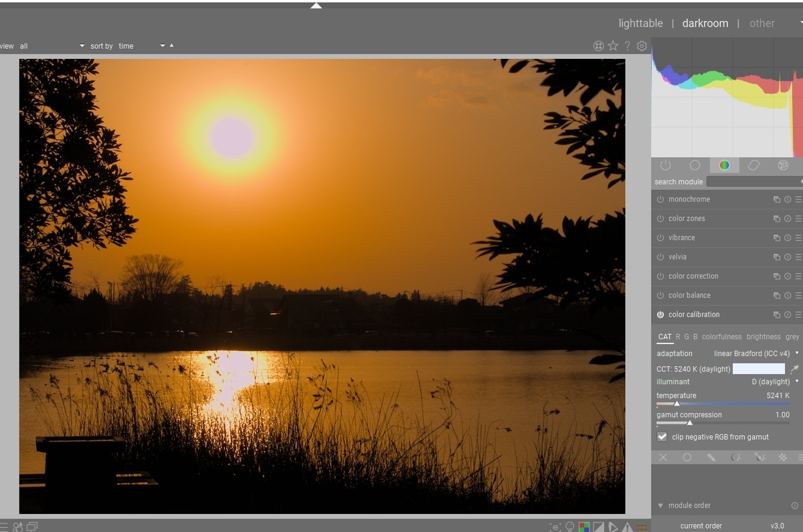Disable the color calibration module
The image size is (803, 532).
[660, 315]
